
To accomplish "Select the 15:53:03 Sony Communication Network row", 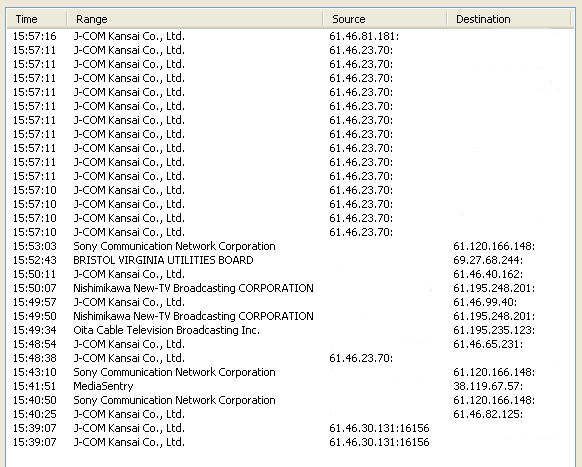I will (x=291, y=246).
